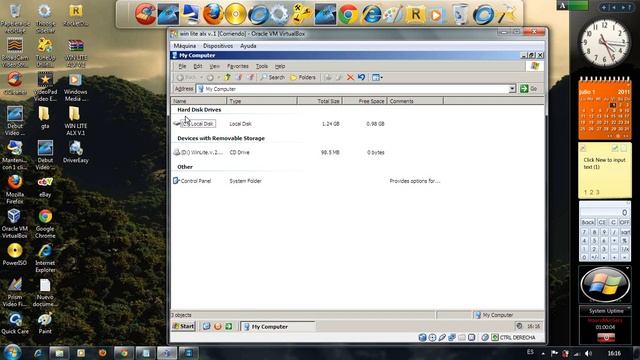This screenshot has width=640, height=360.
Task: Open Internet Explorer from the top dock
Action: 371,15
